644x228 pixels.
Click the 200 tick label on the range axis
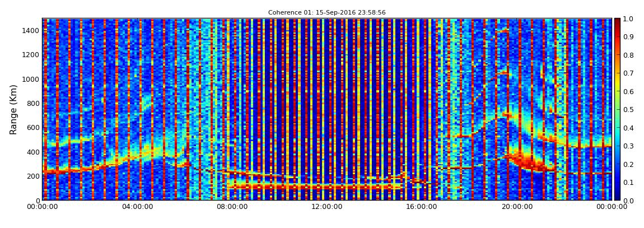pyautogui.click(x=33, y=176)
